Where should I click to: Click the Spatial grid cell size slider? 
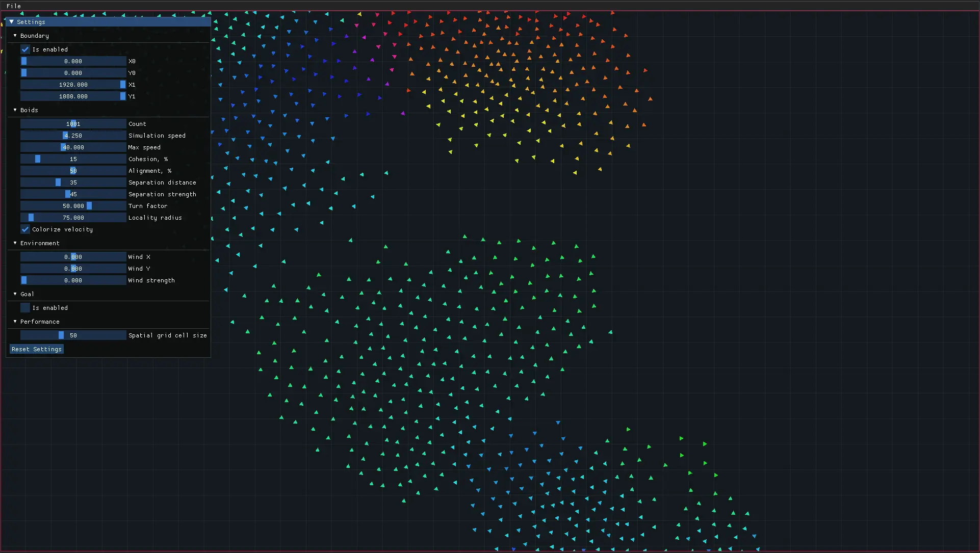pyautogui.click(x=73, y=335)
